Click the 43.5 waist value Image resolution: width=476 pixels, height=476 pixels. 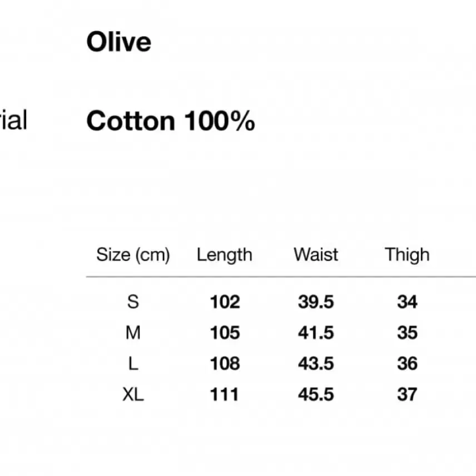point(316,363)
